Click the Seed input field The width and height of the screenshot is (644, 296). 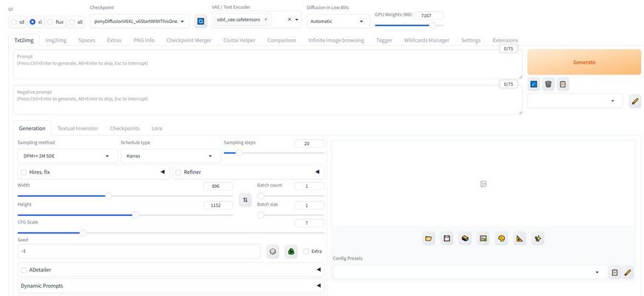(x=139, y=251)
